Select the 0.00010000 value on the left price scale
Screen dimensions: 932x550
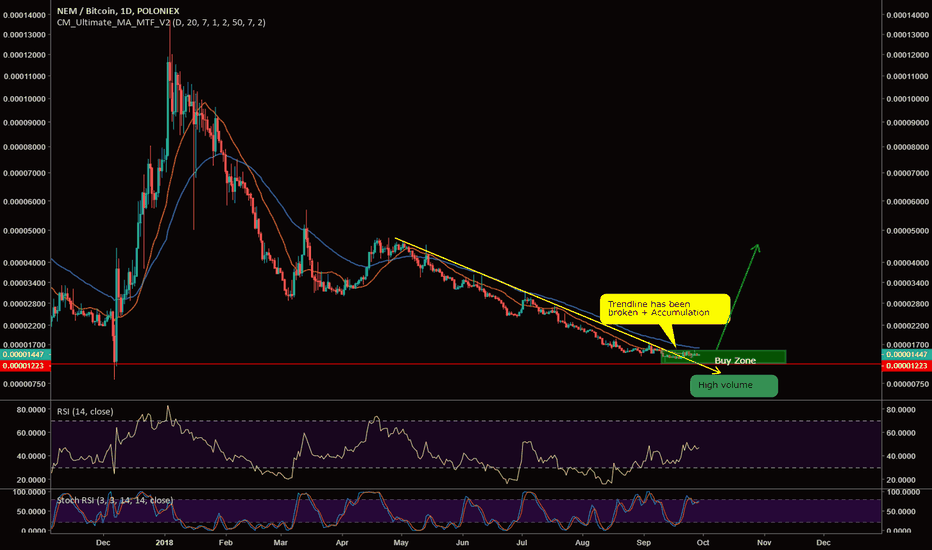[x=24, y=99]
